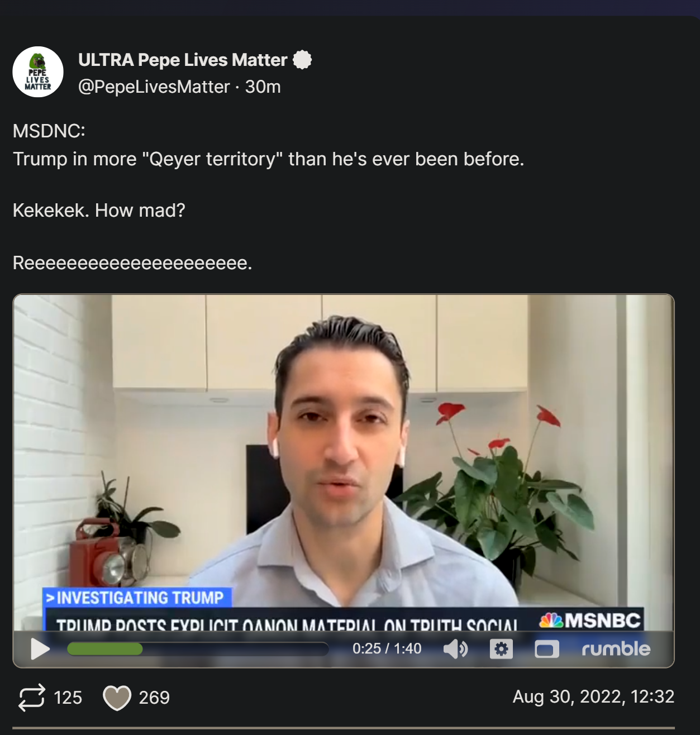The image size is (700, 735).
Task: Click the Aug 30, 2022 date stamp
Action: 593,696
